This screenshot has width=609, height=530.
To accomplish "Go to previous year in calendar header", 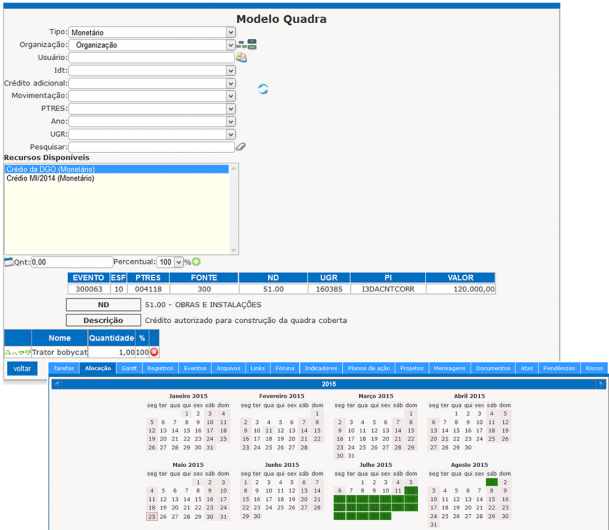I will (x=58, y=383).
